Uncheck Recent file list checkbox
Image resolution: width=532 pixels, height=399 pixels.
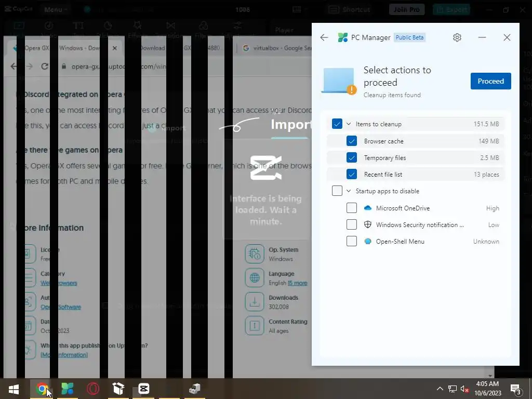point(352,174)
